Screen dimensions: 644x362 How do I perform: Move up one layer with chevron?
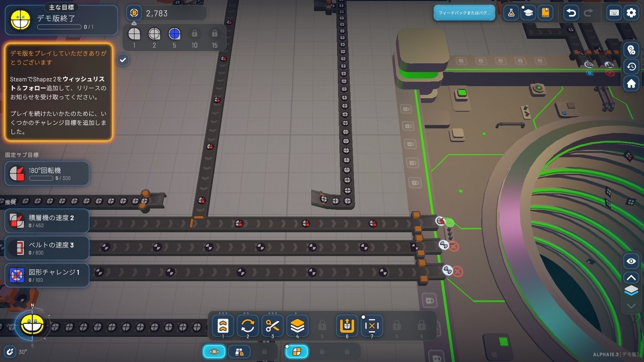(x=632, y=277)
